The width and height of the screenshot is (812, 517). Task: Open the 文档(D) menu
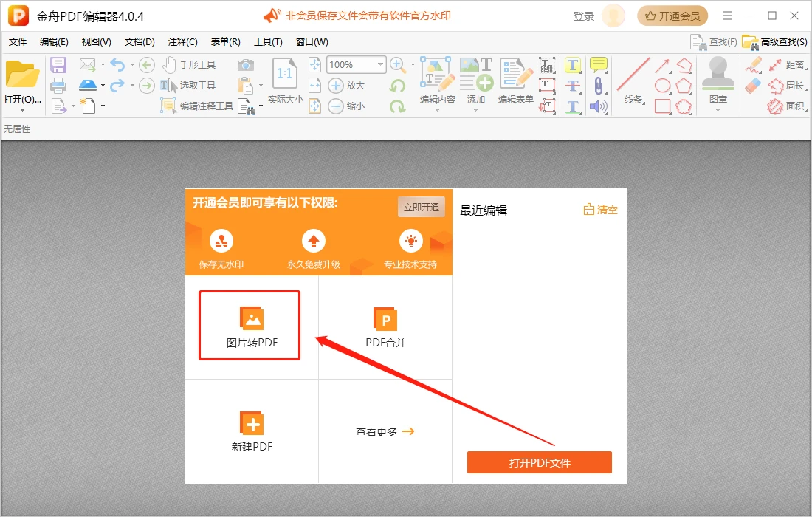click(140, 42)
